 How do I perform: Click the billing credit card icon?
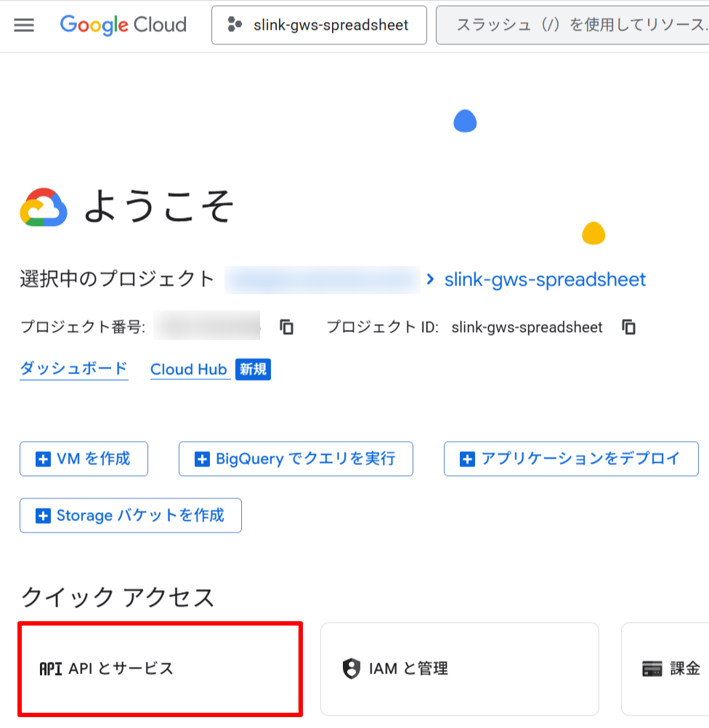tap(652, 669)
